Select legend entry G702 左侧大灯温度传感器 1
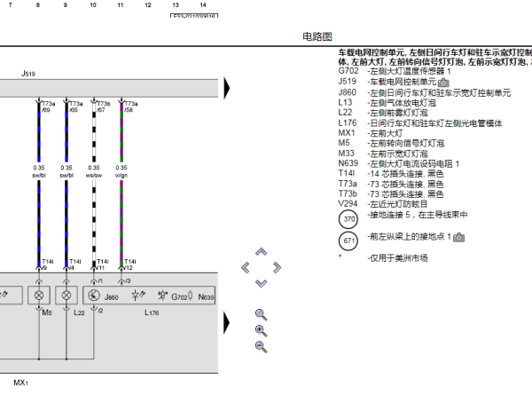This screenshot has width=532, height=418. (395, 71)
